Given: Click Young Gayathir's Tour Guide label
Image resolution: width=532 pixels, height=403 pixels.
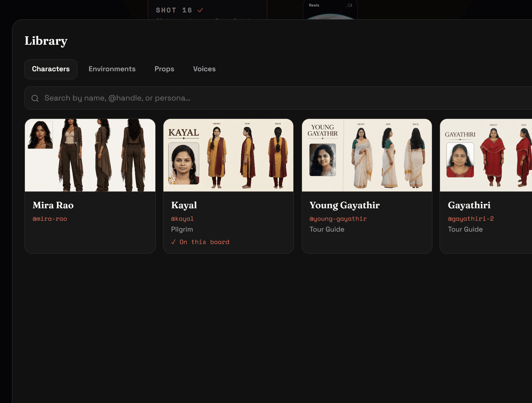Looking at the screenshot, I should [x=327, y=229].
